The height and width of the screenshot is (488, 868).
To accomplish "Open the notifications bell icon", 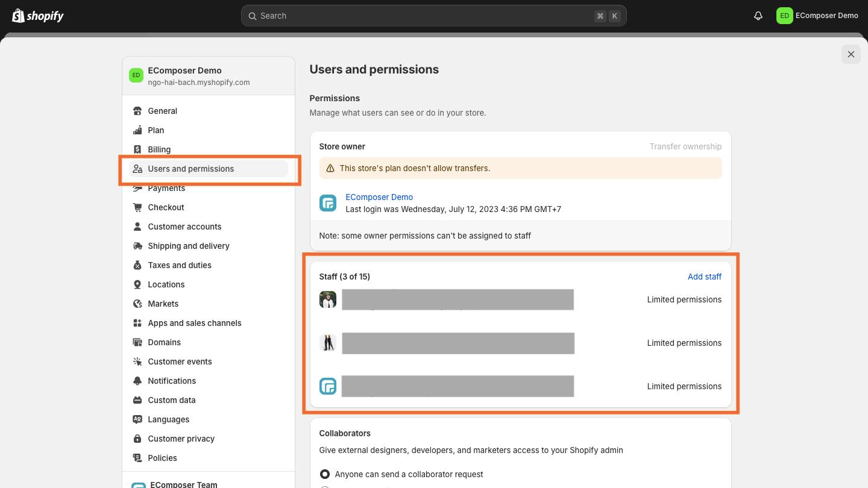I will 758,16.
